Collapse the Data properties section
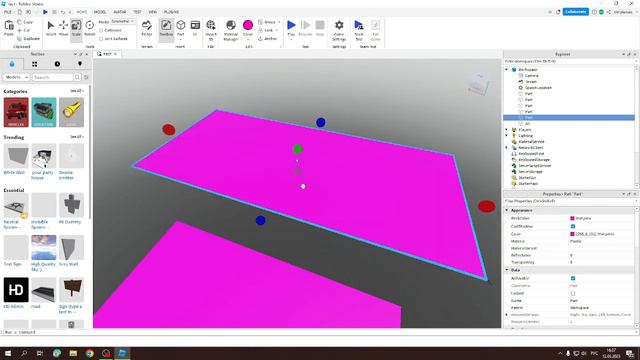 (x=507, y=270)
